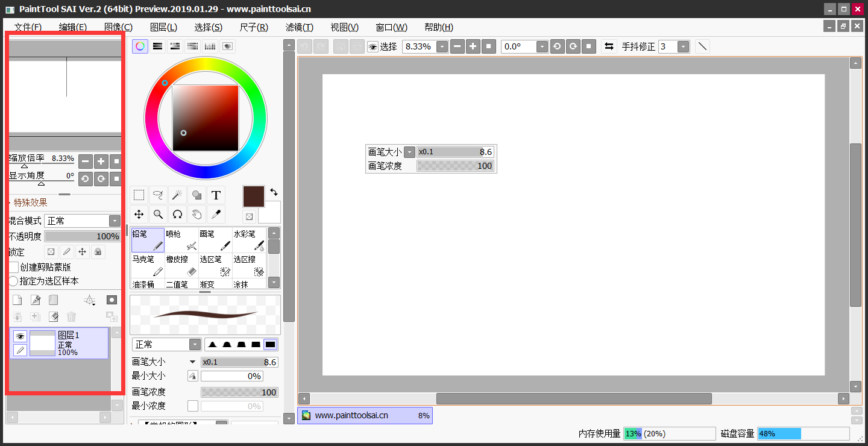This screenshot has height=446, width=868.
Task: Open the 混合模式 blend mode dropdown
Action: click(x=115, y=221)
